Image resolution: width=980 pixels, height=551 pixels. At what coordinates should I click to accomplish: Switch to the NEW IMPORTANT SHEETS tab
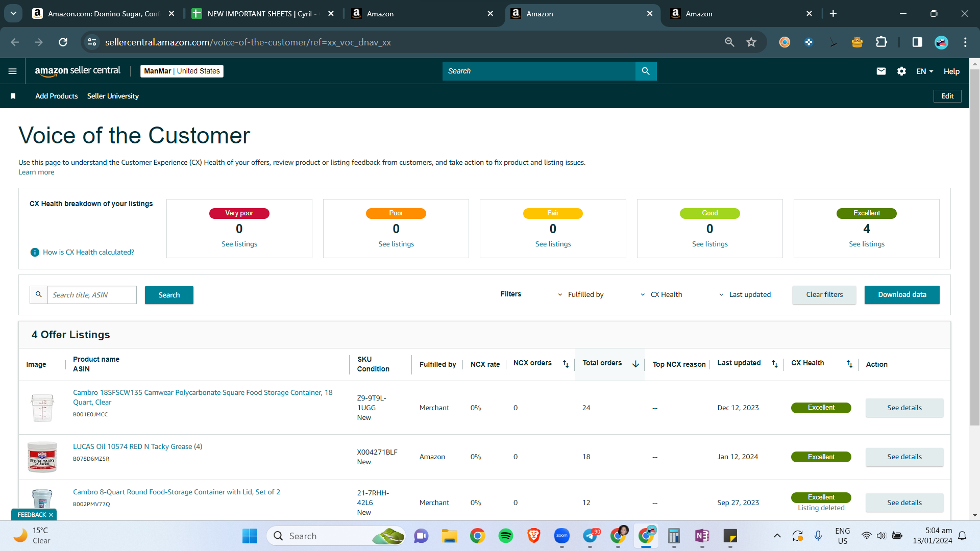pyautogui.click(x=263, y=14)
